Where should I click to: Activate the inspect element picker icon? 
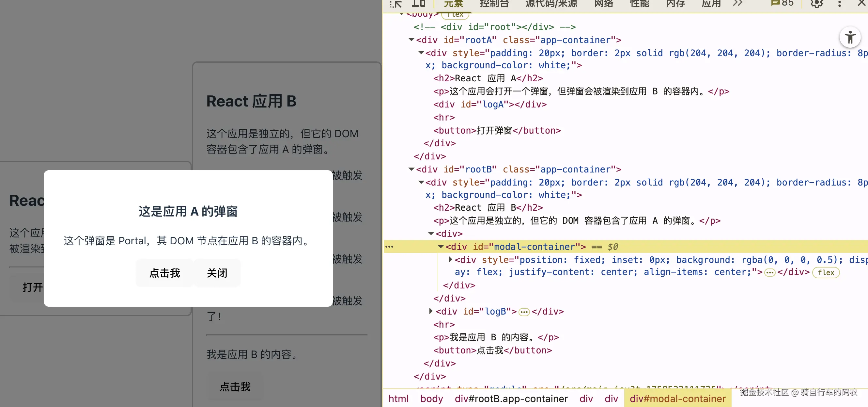396,4
